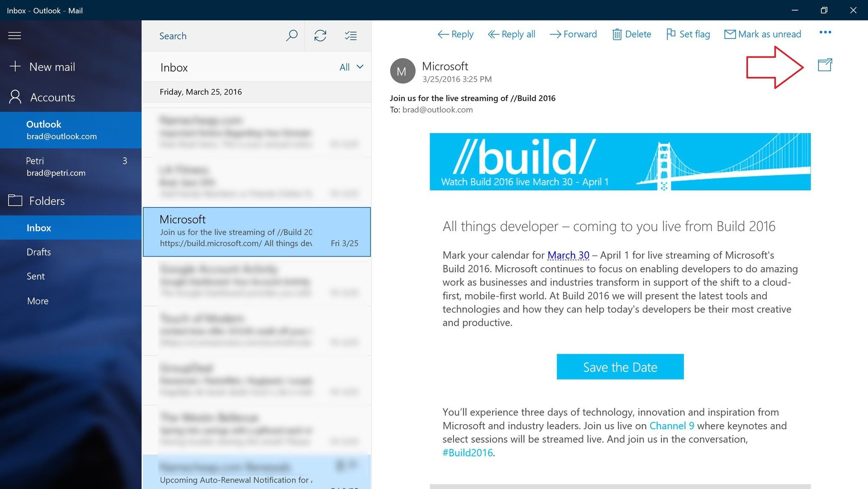The height and width of the screenshot is (489, 868).
Task: Click the three-dot more options icon
Action: [x=824, y=34]
